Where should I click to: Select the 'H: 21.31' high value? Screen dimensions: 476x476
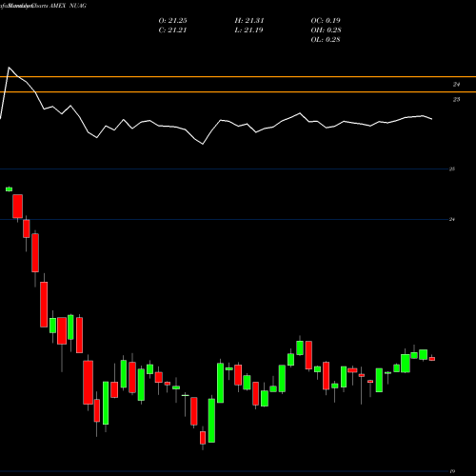(249, 21)
